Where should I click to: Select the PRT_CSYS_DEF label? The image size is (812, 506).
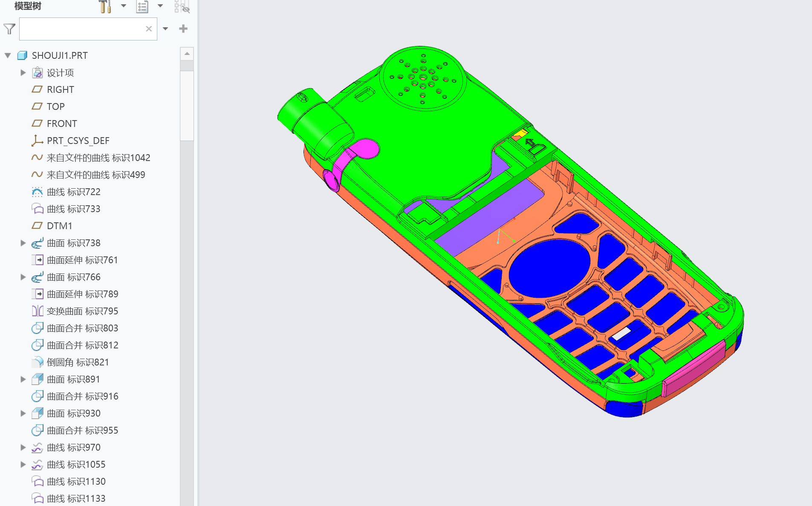click(x=78, y=141)
